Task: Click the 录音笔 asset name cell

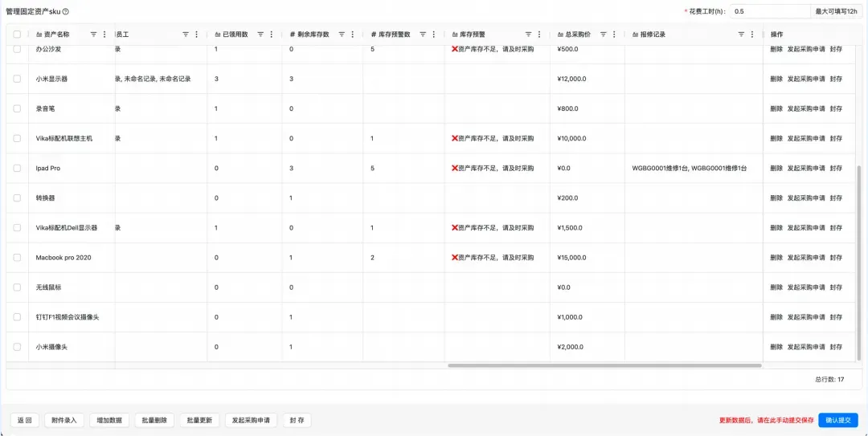Action: (72, 108)
